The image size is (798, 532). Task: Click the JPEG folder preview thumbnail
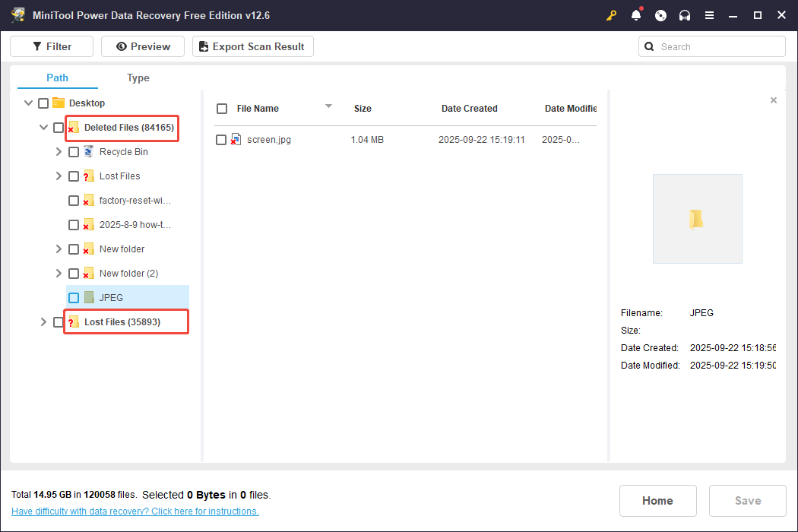[697, 219]
